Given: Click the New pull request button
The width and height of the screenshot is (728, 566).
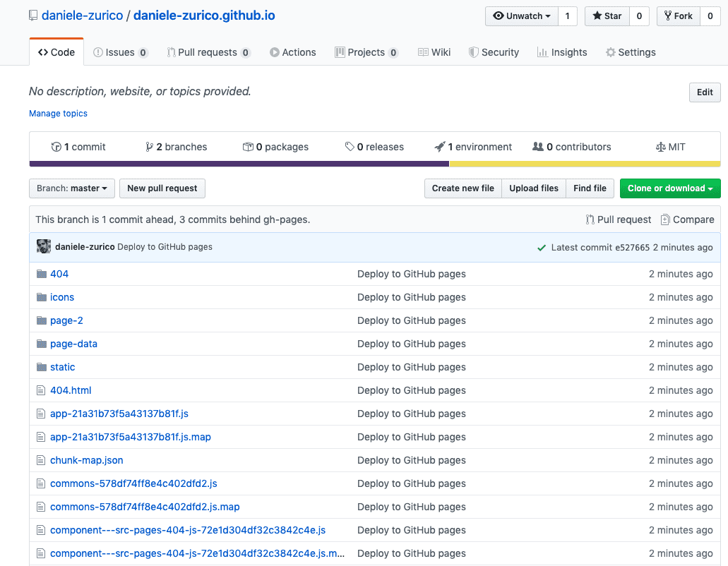Looking at the screenshot, I should (x=162, y=188).
